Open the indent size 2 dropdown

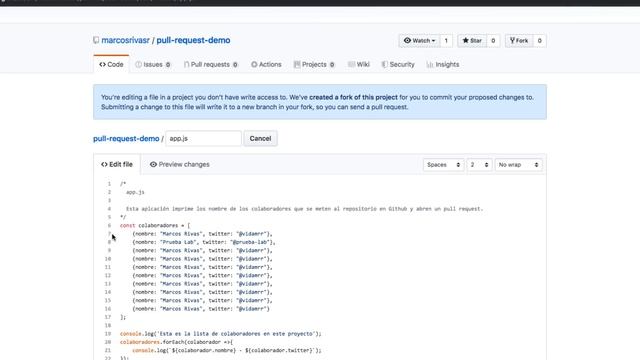click(x=479, y=165)
